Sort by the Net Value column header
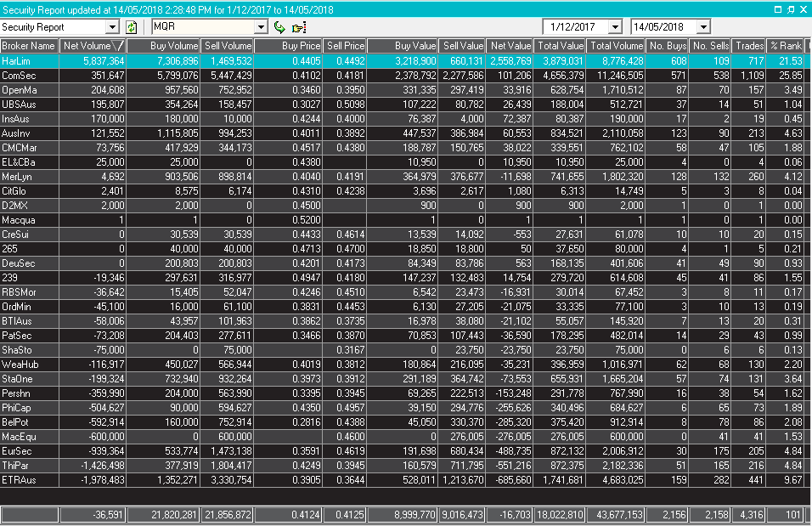This screenshot has width=812, height=526. tap(510, 46)
